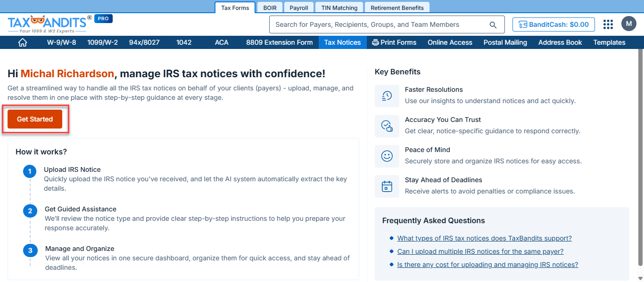Screen dimensions: 644x282
Task: Click the TaxBandits PRO logo
Action: (60, 24)
